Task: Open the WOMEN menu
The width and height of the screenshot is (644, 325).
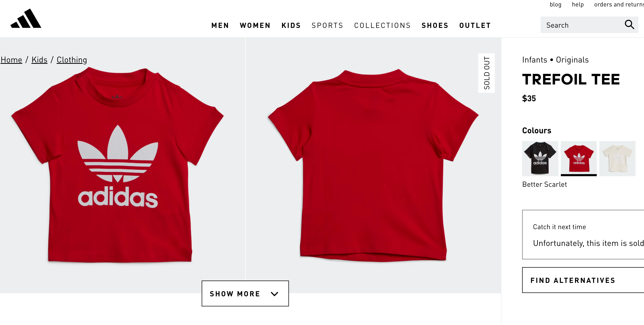Action: point(255,26)
